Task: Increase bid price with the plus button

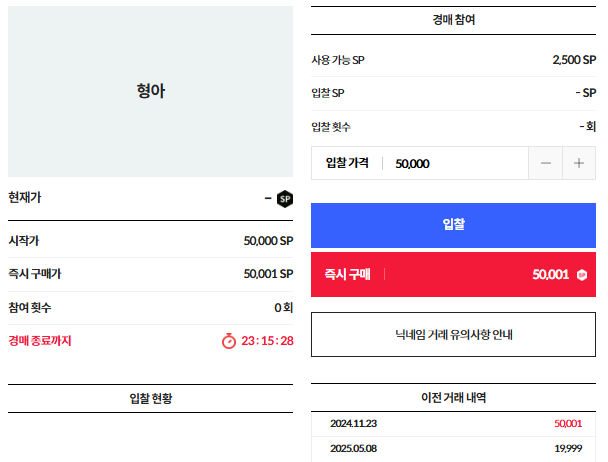Action: pyautogui.click(x=578, y=163)
